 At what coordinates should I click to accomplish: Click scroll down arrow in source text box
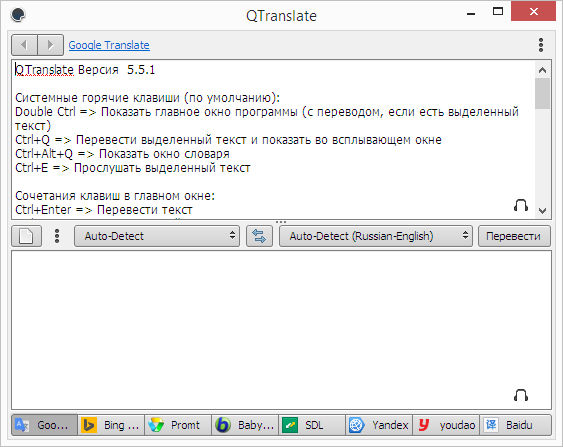[x=543, y=210]
